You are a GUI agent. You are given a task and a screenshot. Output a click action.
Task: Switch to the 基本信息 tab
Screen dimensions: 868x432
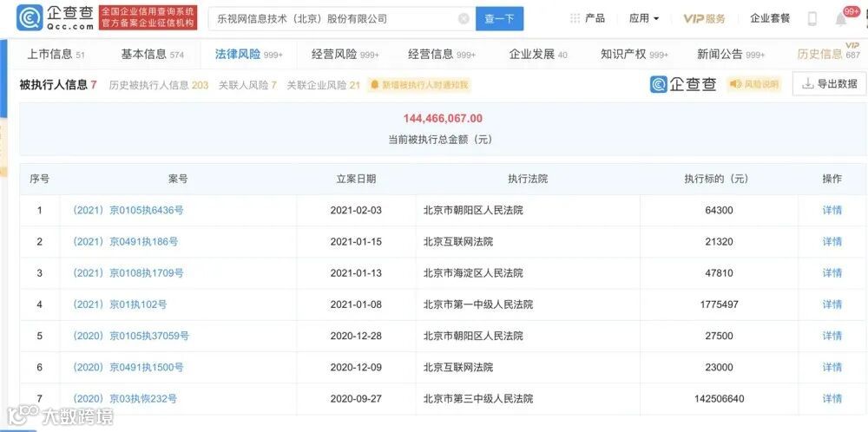pos(152,54)
